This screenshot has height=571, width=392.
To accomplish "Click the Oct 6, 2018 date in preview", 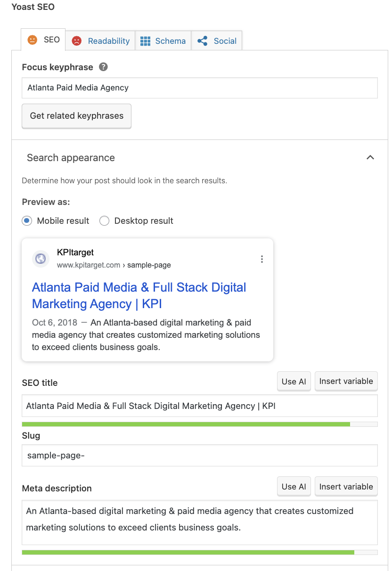I will [x=55, y=323].
